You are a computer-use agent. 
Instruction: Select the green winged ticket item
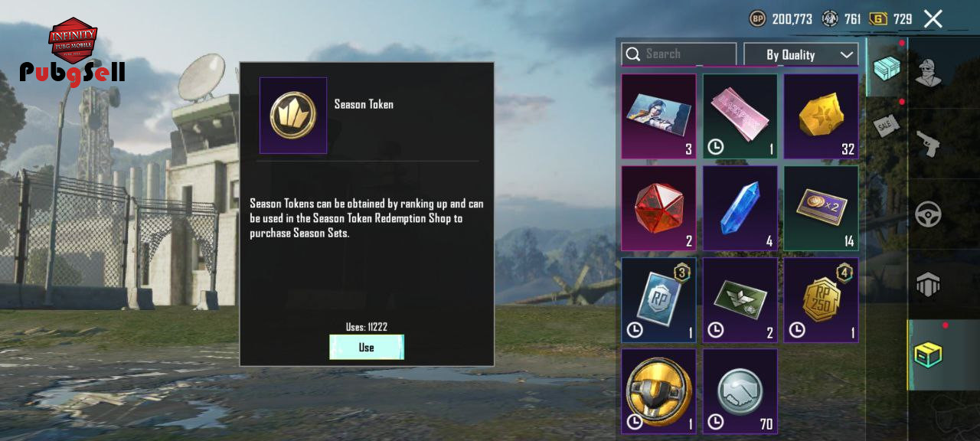pos(740,300)
